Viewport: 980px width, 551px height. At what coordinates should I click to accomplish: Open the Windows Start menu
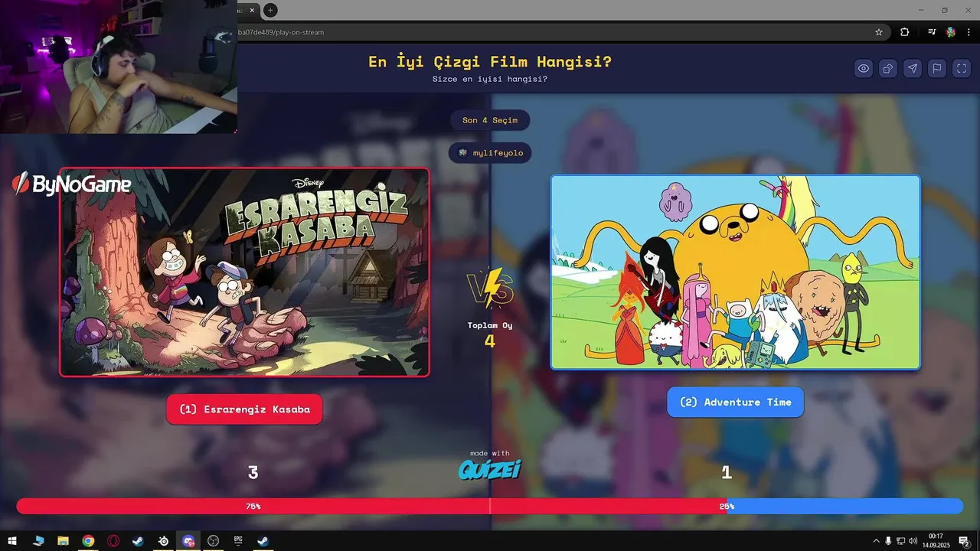[12, 541]
